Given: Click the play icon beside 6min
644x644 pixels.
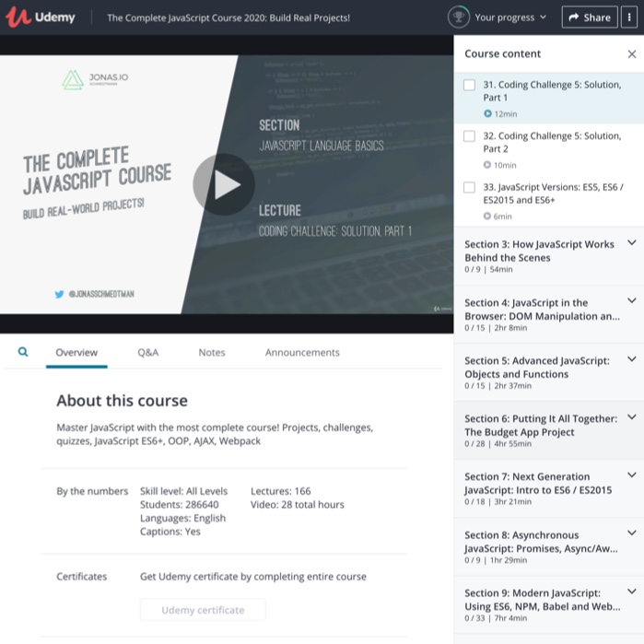Looking at the screenshot, I should 487,216.
